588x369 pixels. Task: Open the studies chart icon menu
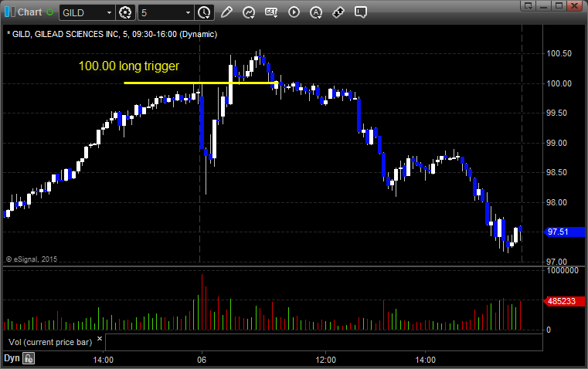pyautogui.click(x=248, y=12)
